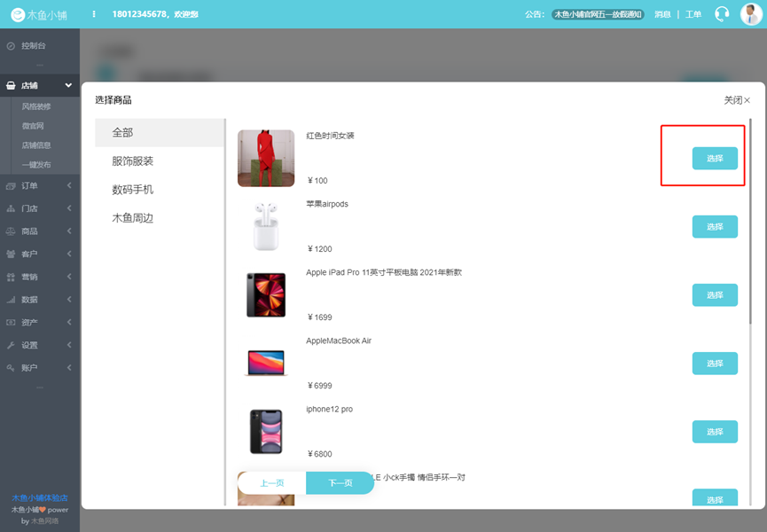This screenshot has height=532, width=767.
Task: Expand the 营销 menu chevron
Action: tap(69, 277)
